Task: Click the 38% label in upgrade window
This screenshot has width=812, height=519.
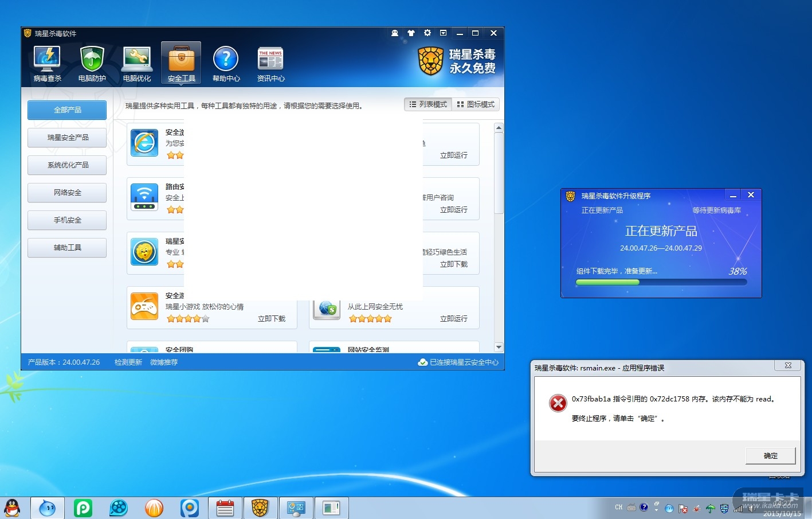Action: tap(738, 271)
